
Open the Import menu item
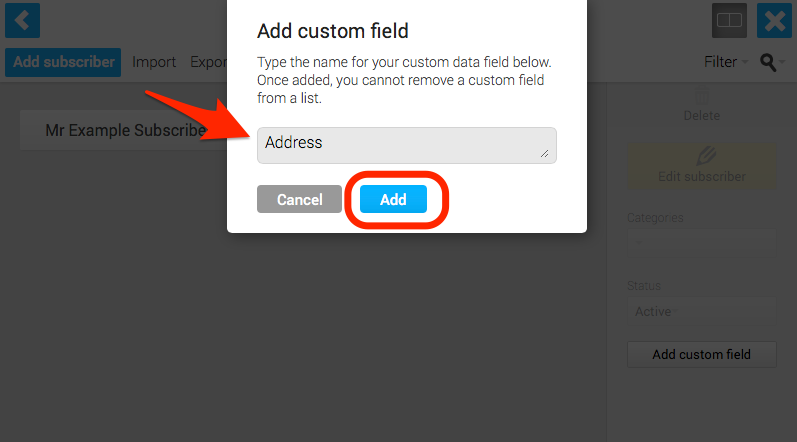[x=154, y=62]
